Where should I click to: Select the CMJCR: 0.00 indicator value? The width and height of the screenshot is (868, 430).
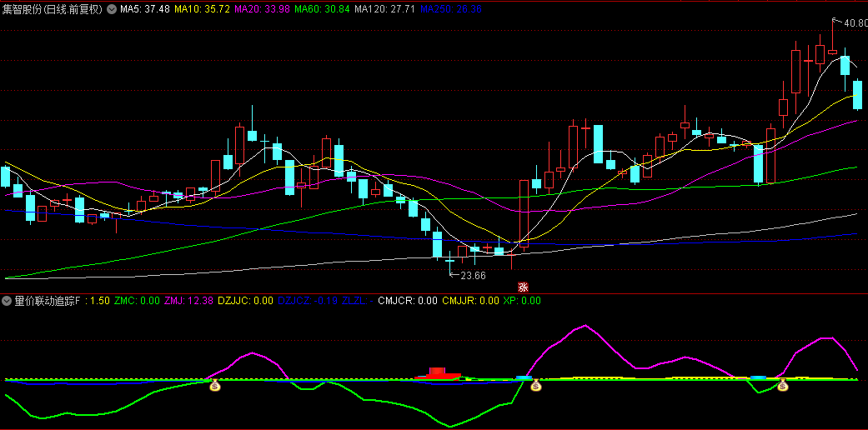tap(408, 301)
